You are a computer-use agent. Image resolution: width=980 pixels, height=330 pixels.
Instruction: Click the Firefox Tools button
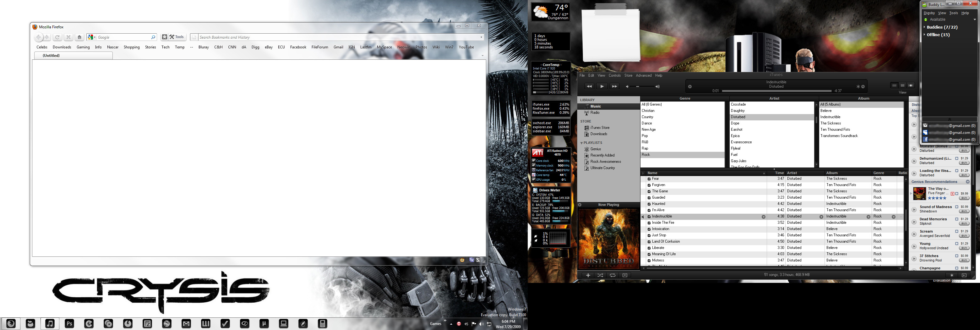point(177,37)
